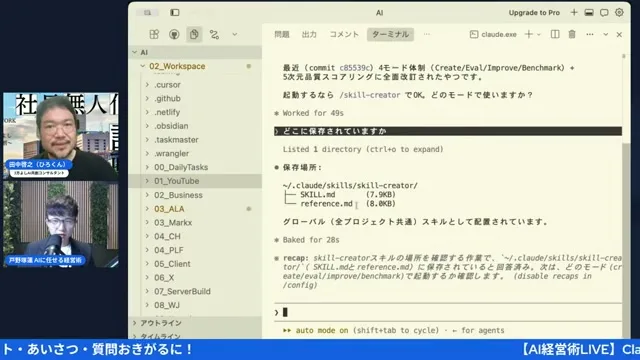Viewport: 640px width, 360px height.
Task: Click the plus icon next to Upgrade to Pro
Action: click(x=574, y=13)
